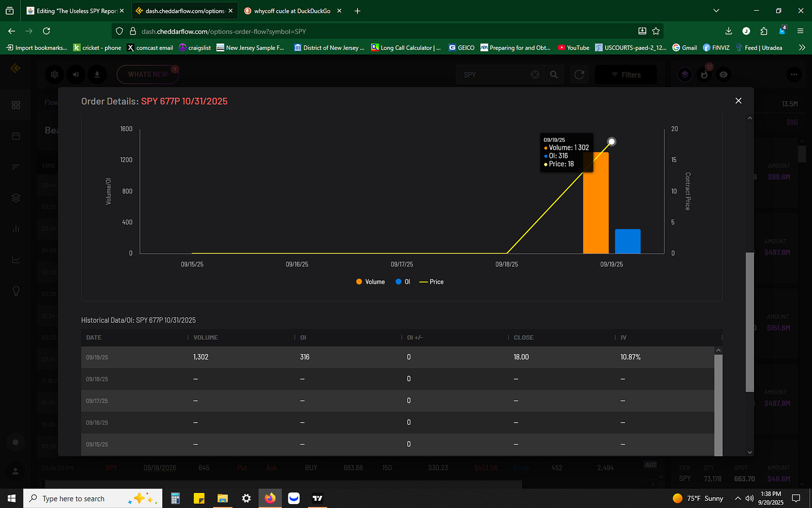Open the TradingView app in taskbar

click(317, 498)
